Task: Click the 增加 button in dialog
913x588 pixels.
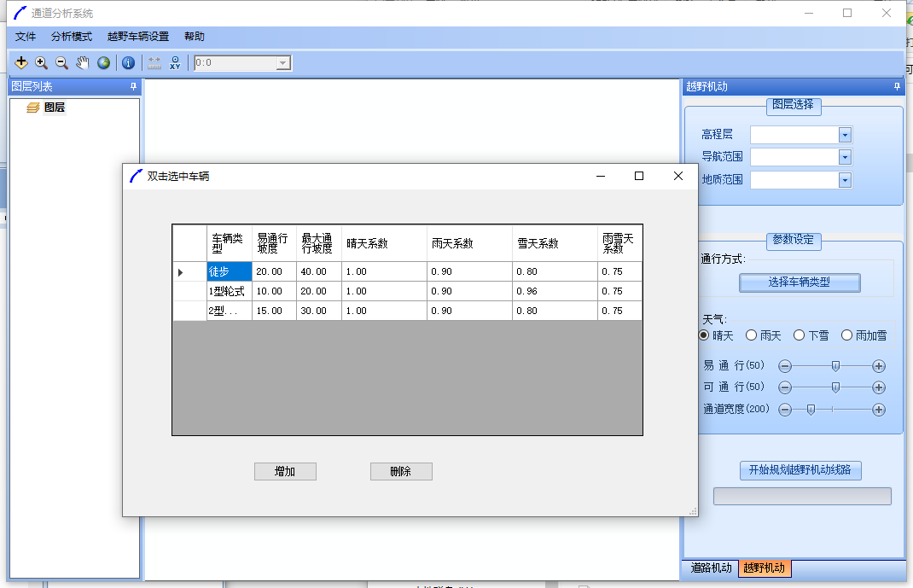Action: [285, 471]
